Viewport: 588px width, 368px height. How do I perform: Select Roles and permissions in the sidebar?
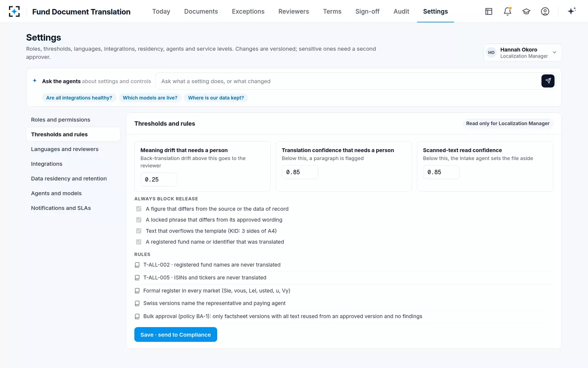(73, 120)
